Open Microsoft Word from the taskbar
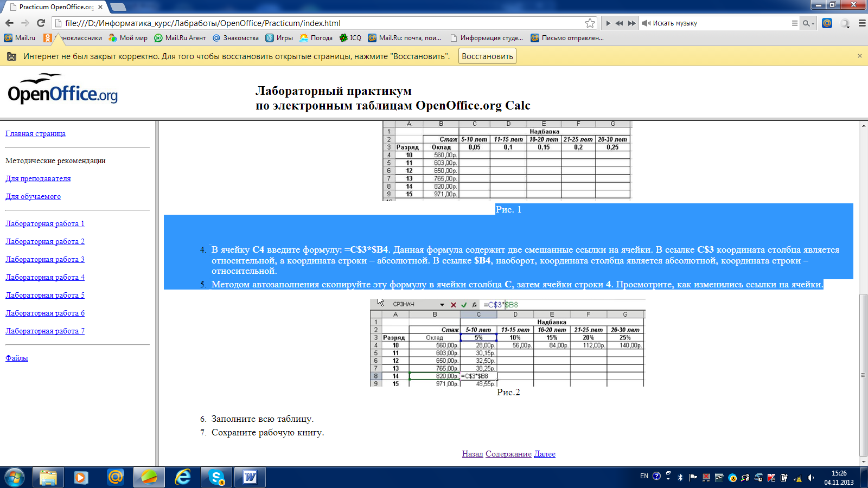Screen dimensions: 868x488 (250, 477)
